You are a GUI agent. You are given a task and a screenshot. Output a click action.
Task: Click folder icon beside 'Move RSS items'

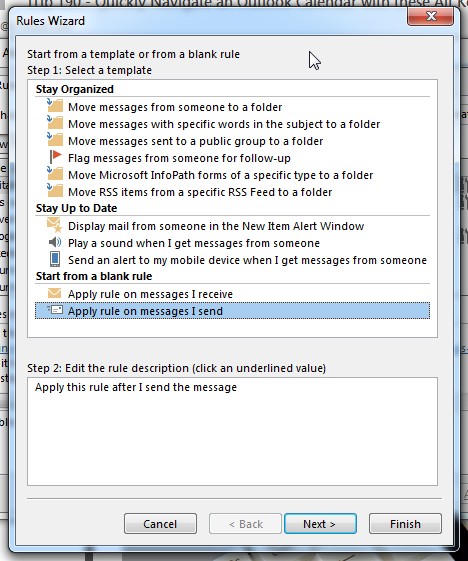pyautogui.click(x=55, y=191)
